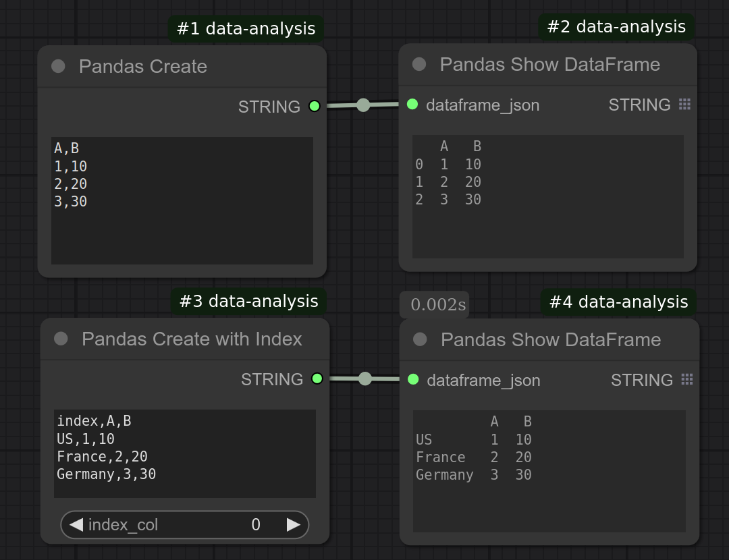The height and width of the screenshot is (560, 729).
Task: Click the dataframe_json label on node #2
Action: click(x=483, y=105)
